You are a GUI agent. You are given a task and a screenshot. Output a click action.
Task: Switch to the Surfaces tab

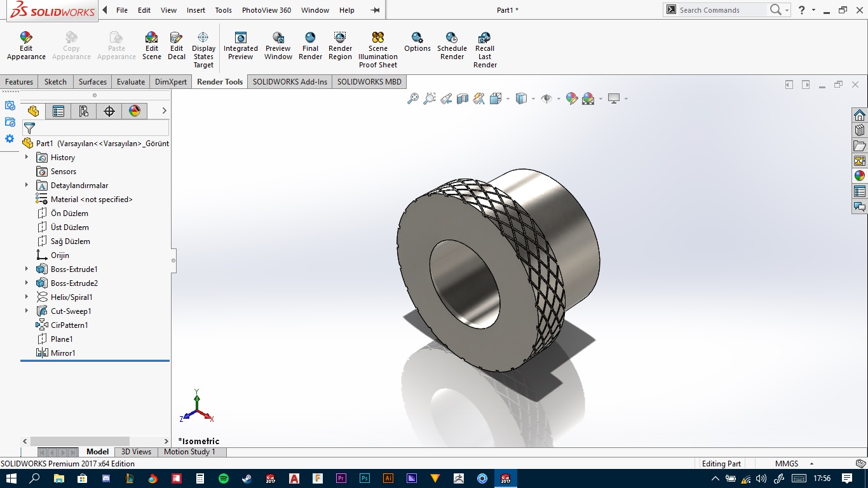(93, 82)
